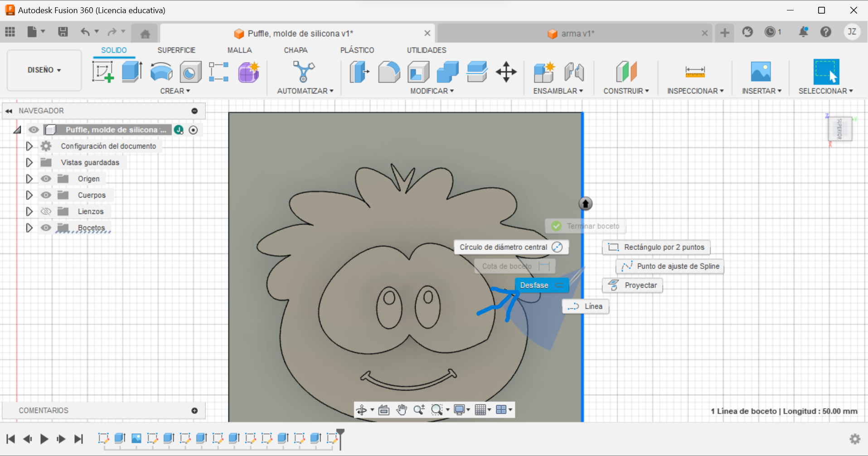Image resolution: width=868 pixels, height=456 pixels.
Task: Open the Help question mark icon
Action: pyautogui.click(x=826, y=32)
